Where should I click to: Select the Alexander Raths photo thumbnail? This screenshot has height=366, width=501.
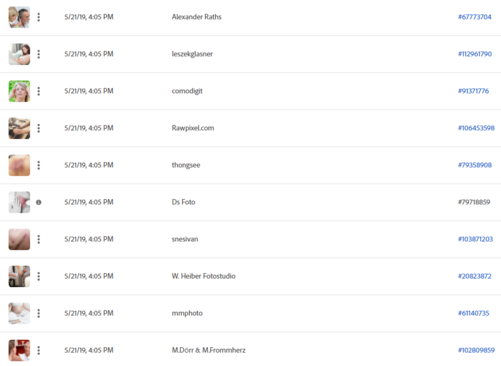[19, 17]
